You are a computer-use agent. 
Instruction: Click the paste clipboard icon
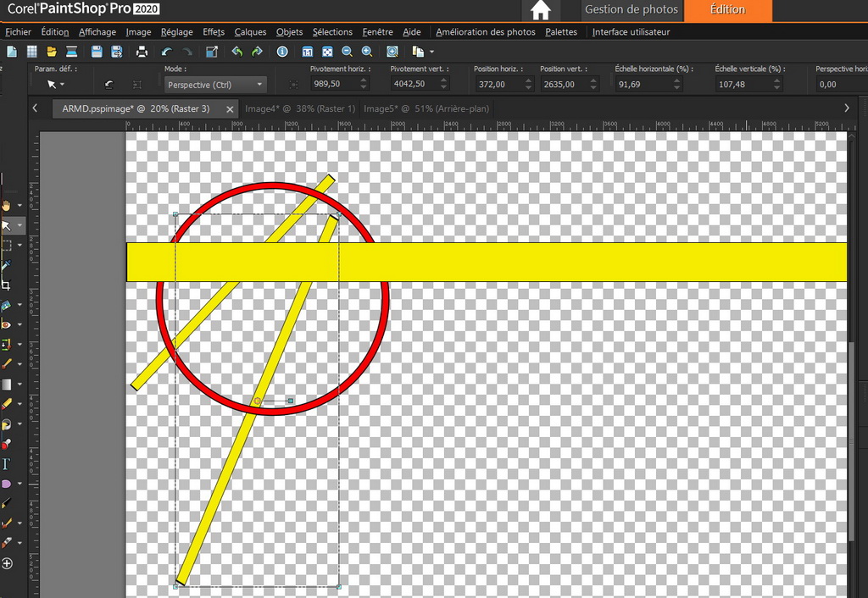click(418, 52)
